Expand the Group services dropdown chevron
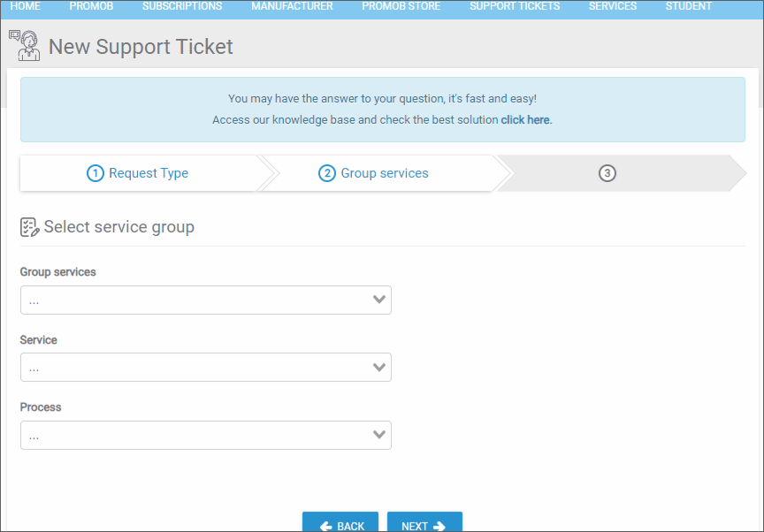764x532 pixels. pyautogui.click(x=379, y=300)
